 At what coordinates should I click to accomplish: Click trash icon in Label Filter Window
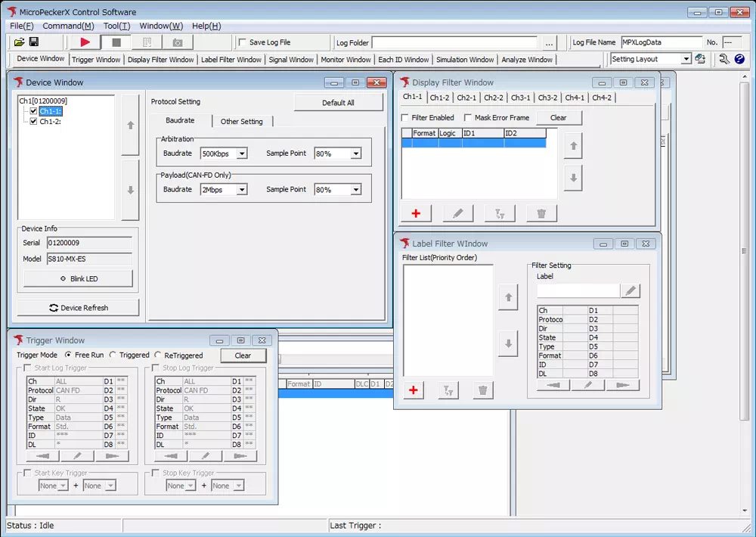pyautogui.click(x=482, y=390)
